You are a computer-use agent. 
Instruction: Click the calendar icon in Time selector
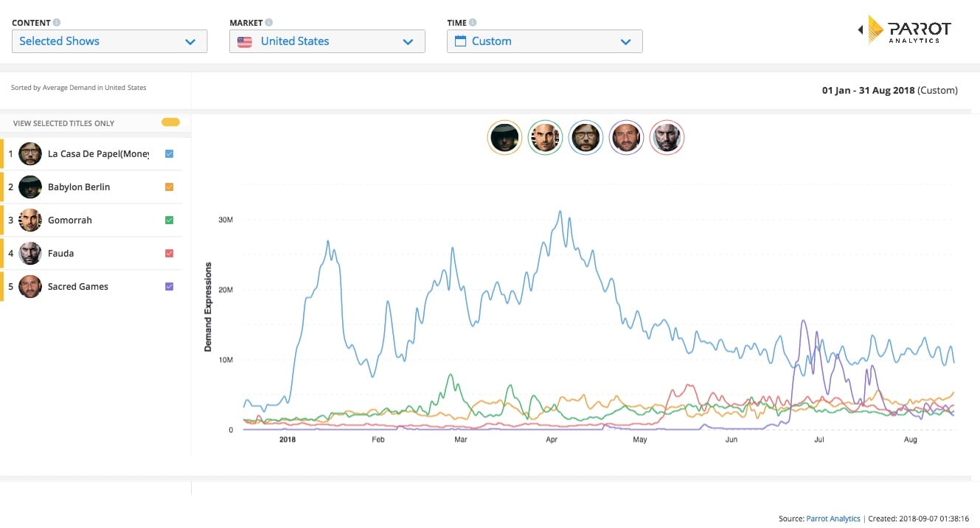(x=460, y=41)
